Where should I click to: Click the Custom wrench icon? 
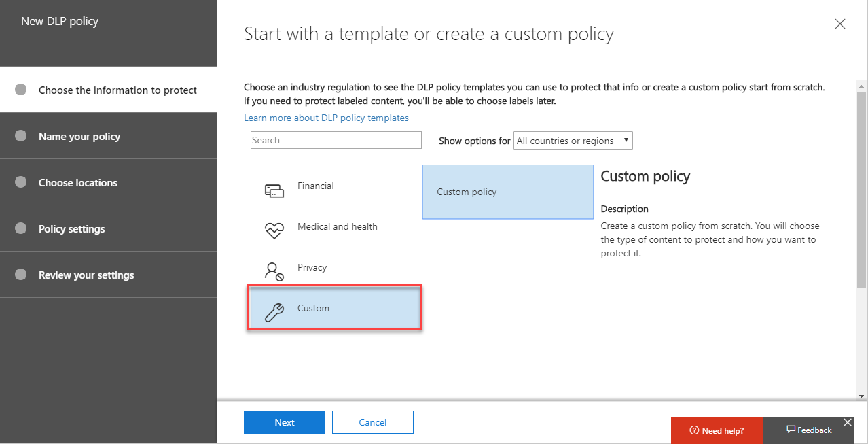point(274,313)
